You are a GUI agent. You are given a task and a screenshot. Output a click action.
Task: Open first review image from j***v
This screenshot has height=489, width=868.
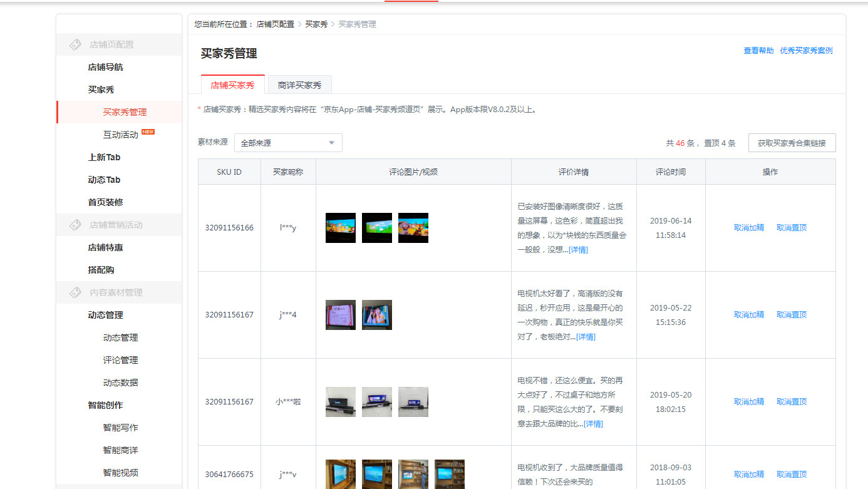click(341, 474)
